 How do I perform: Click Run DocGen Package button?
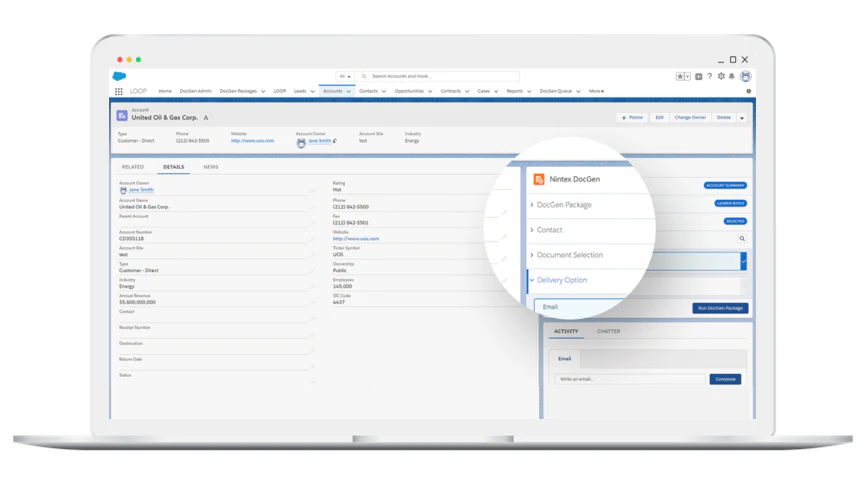pos(720,308)
